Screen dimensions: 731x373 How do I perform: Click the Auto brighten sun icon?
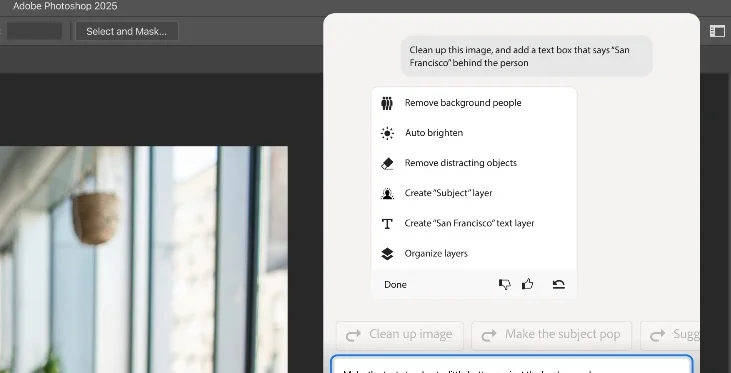(387, 133)
